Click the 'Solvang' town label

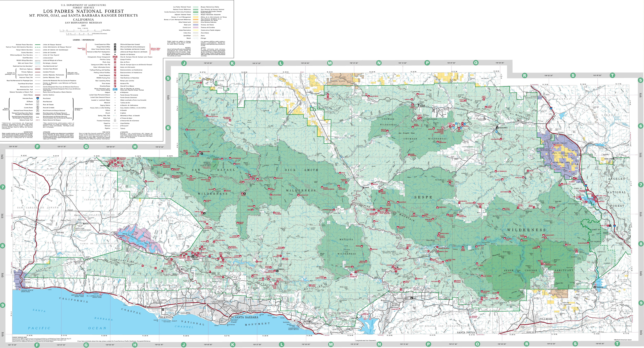[x=61, y=233]
